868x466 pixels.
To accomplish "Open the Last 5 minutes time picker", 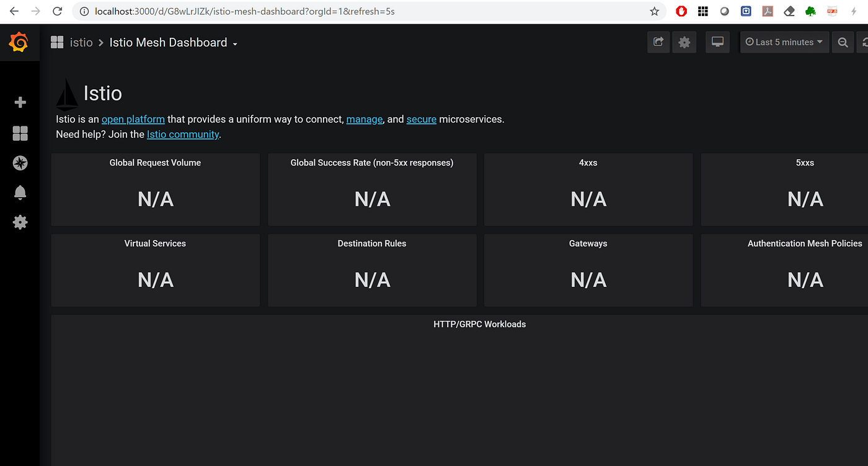I will point(784,42).
